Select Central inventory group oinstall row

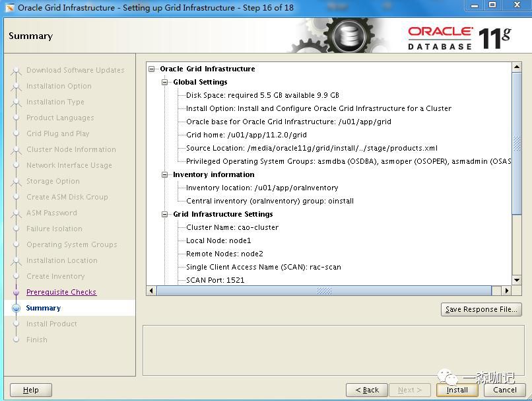[270, 201]
